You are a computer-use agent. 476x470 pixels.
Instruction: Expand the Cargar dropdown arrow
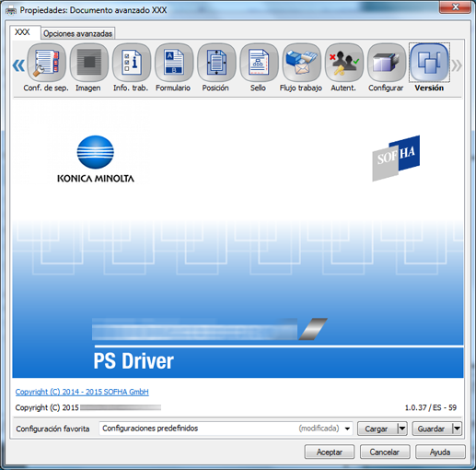click(402, 429)
